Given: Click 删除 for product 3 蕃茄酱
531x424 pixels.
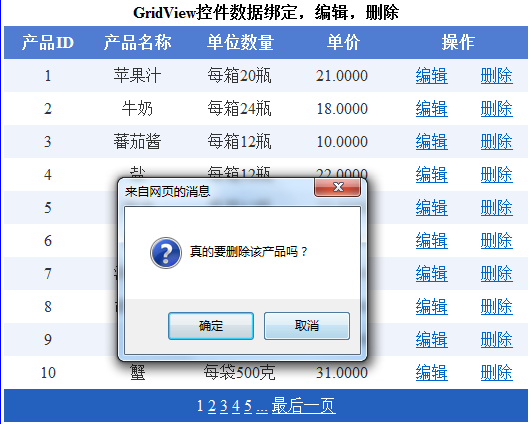Looking at the screenshot, I should coord(496,142).
